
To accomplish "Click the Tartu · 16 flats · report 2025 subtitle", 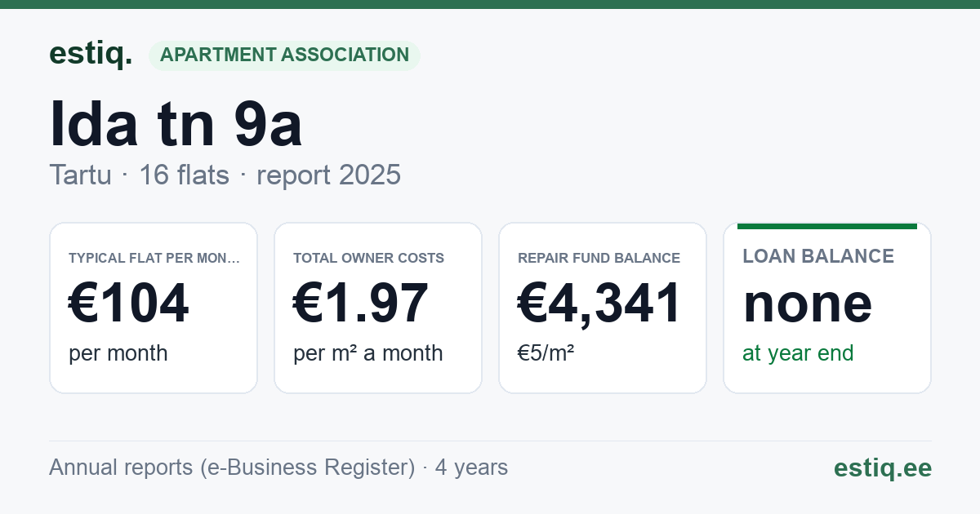I will coord(225,175).
